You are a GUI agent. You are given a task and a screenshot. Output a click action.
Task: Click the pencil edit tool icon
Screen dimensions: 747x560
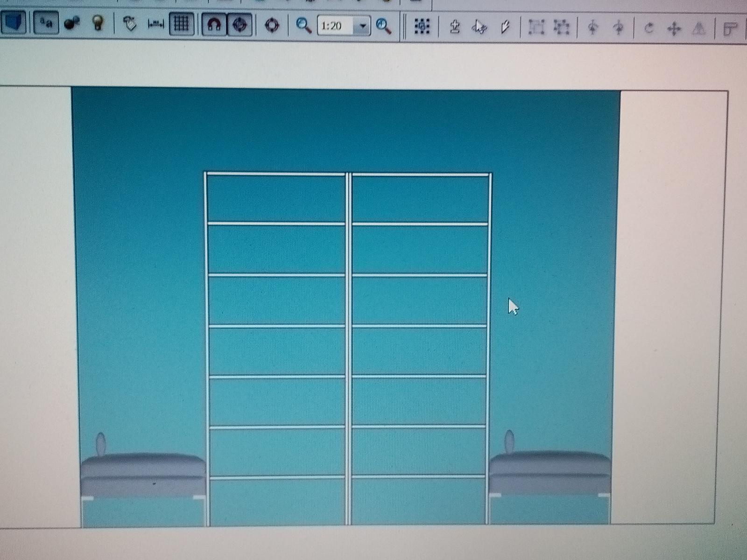(505, 28)
